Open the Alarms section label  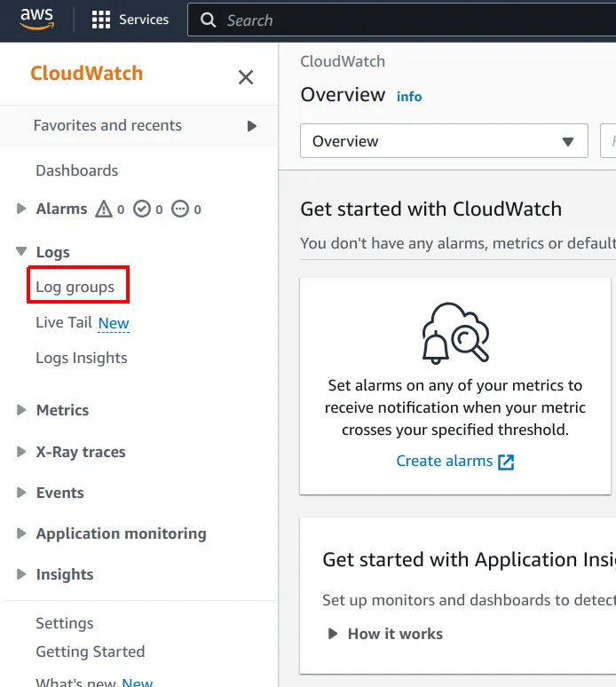click(x=61, y=209)
